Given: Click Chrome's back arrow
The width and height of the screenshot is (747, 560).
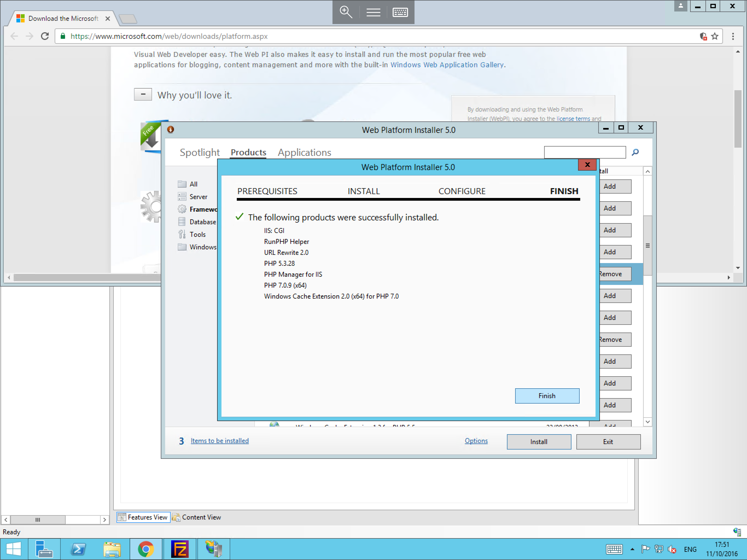Looking at the screenshot, I should pos(14,36).
